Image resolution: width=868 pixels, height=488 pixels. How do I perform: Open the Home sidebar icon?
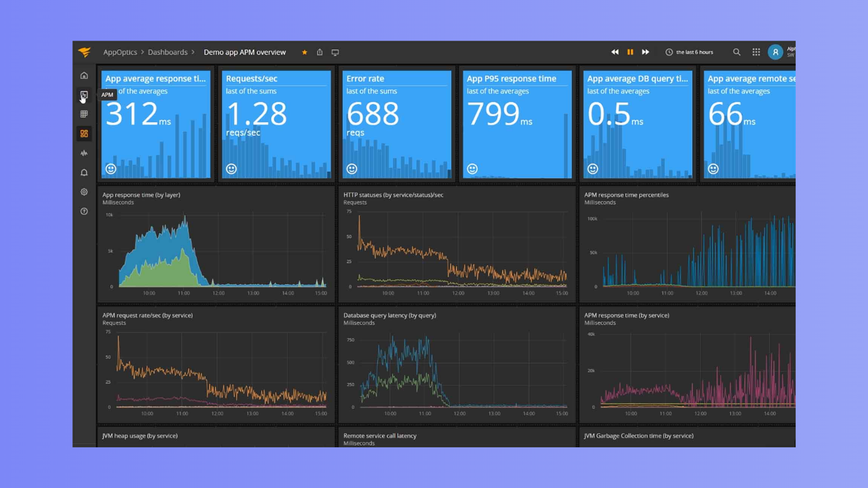tap(84, 75)
